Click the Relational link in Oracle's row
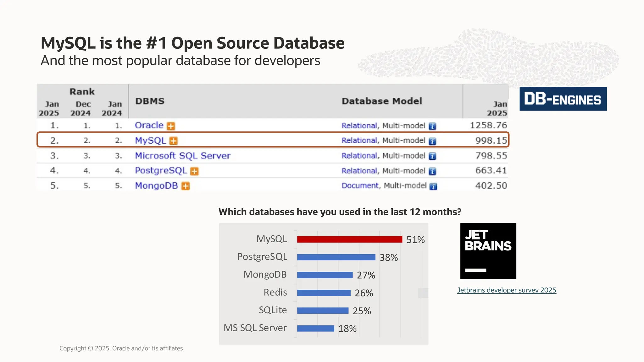Viewport: 644px width, 362px height. [359, 126]
